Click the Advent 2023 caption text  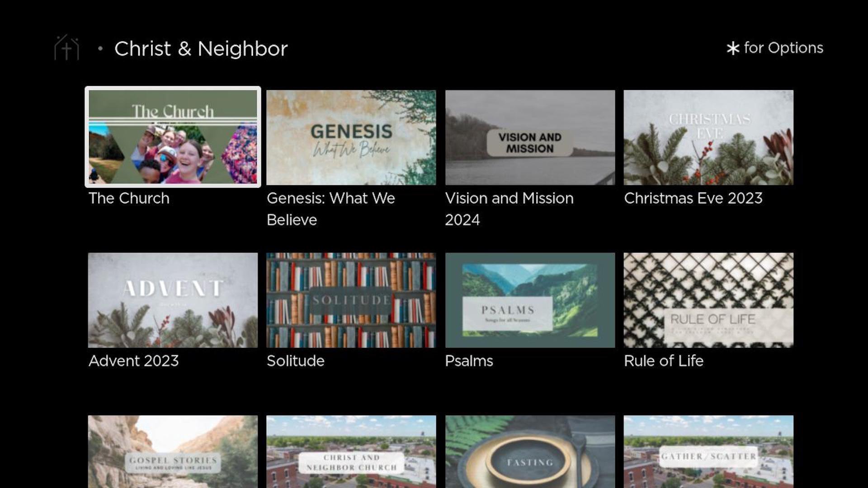click(x=133, y=361)
